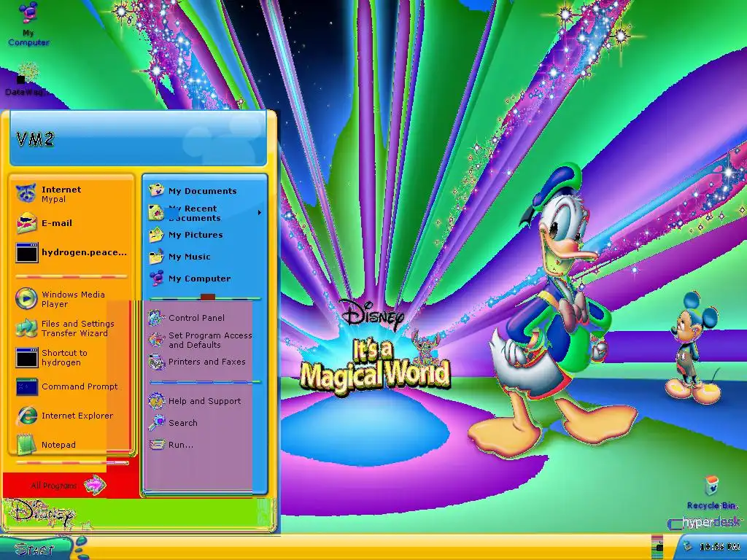
Task: Click the E-mail envelope icon
Action: (27, 223)
